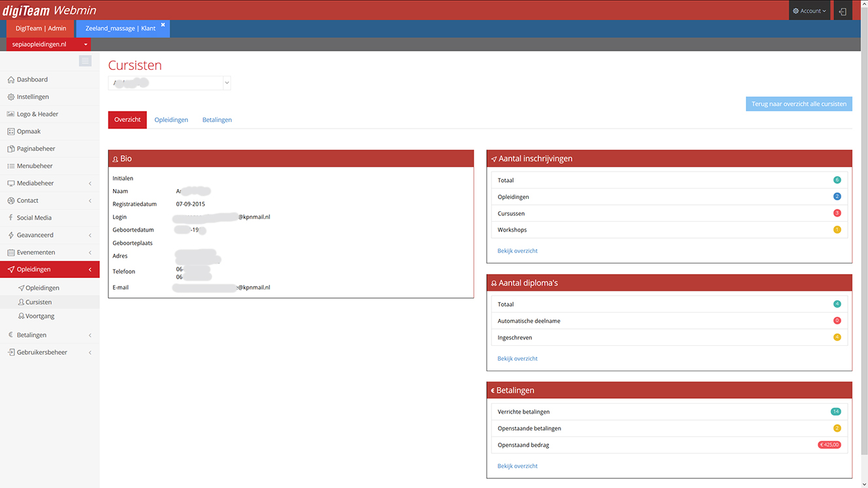868x488 pixels.
Task: Open Social Media Facebook icon item
Action: click(10, 218)
